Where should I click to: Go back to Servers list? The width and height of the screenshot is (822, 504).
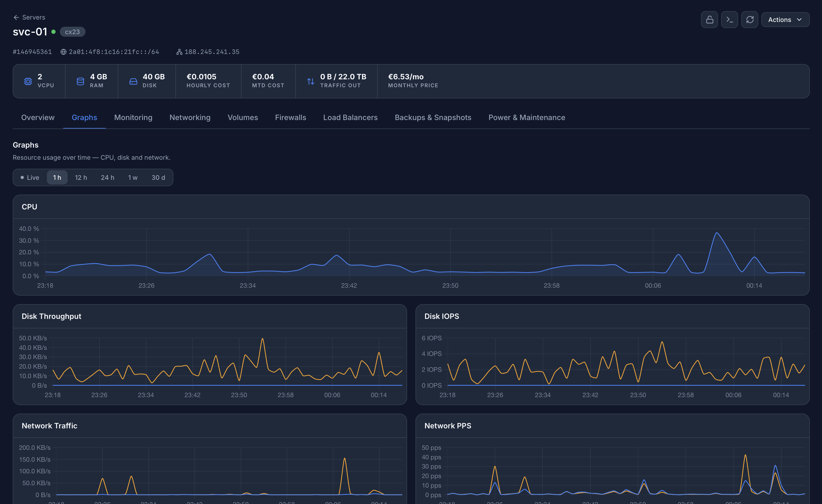pyautogui.click(x=29, y=17)
